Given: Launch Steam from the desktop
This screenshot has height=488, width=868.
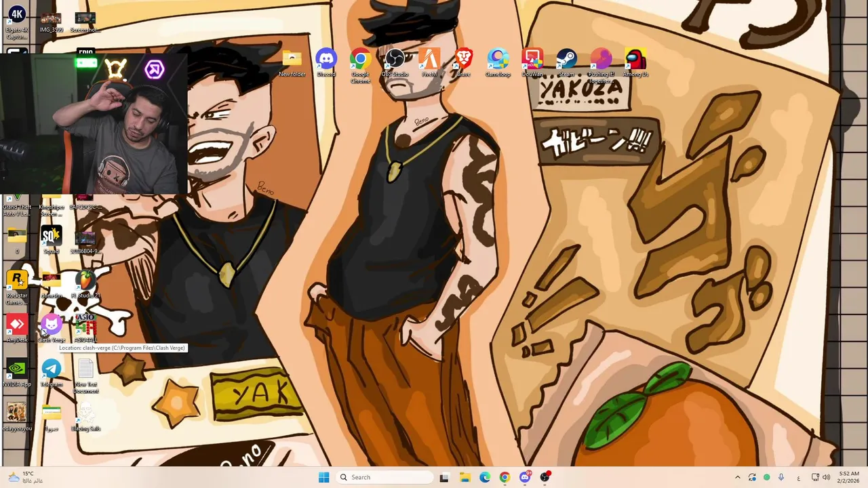Looking at the screenshot, I should pyautogui.click(x=567, y=64).
